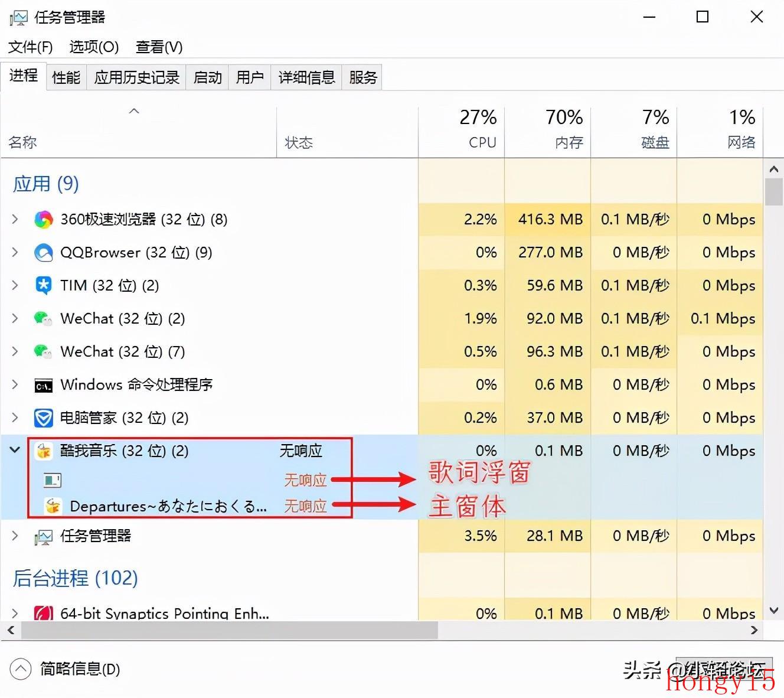
Task: Expand the WeChat (7) process group
Action: 15,352
